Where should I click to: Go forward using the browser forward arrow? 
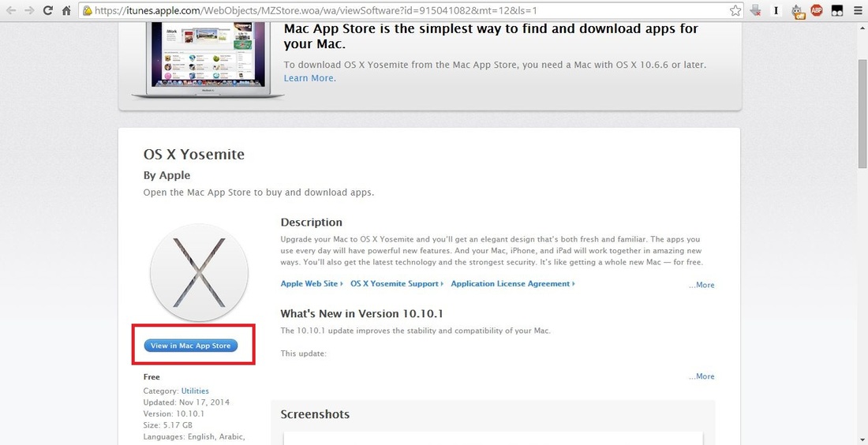[x=29, y=10]
